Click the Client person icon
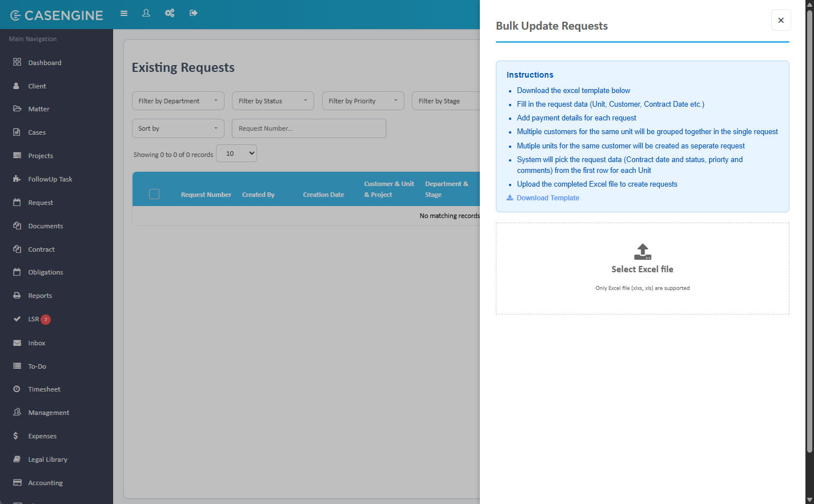Viewport: 814px width, 504px height. 17,86
